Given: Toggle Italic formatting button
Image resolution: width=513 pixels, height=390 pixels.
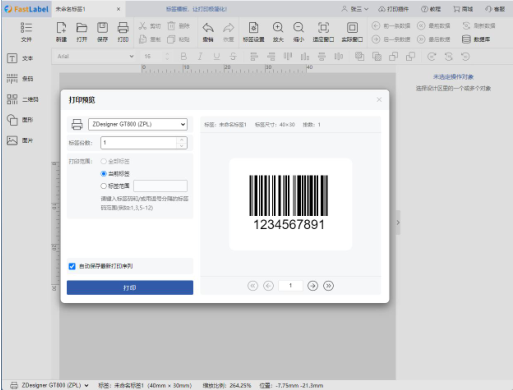Looking at the screenshot, I should 200,56.
